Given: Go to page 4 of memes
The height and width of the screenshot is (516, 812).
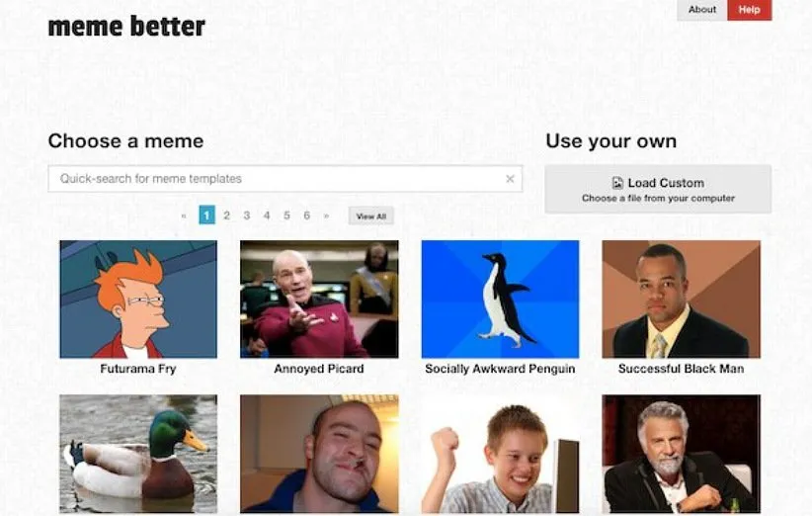Looking at the screenshot, I should [x=267, y=215].
